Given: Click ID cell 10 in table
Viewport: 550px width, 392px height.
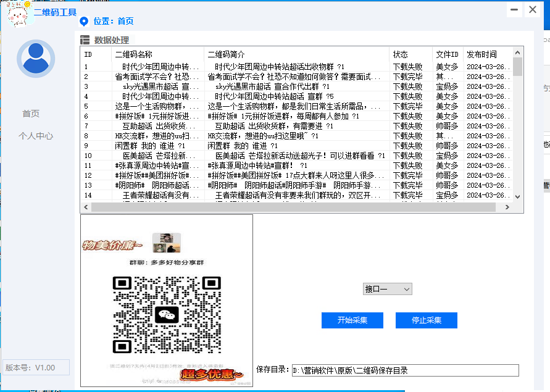Looking at the screenshot, I should point(88,156).
